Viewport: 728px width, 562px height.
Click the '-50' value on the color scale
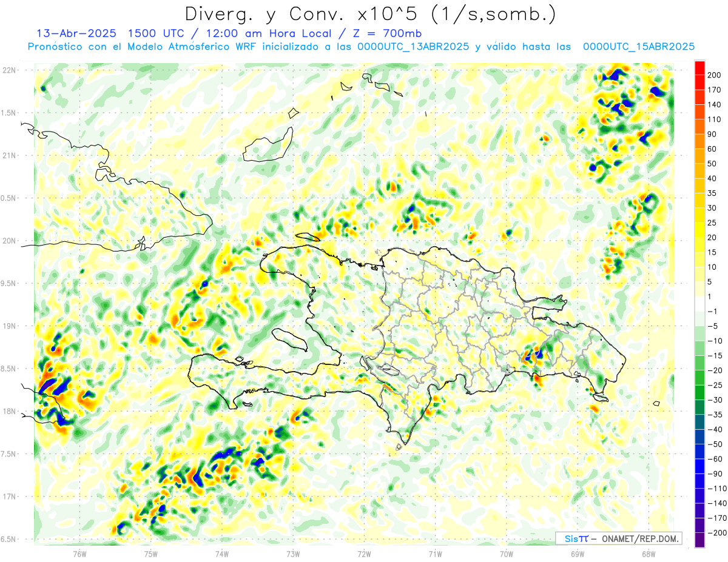(715, 444)
